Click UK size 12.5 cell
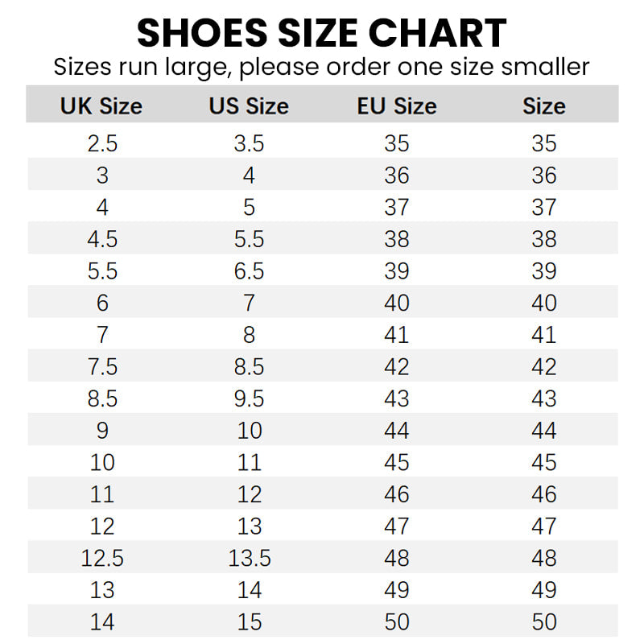Image resolution: width=644 pixels, height=644 pixels. click(102, 558)
